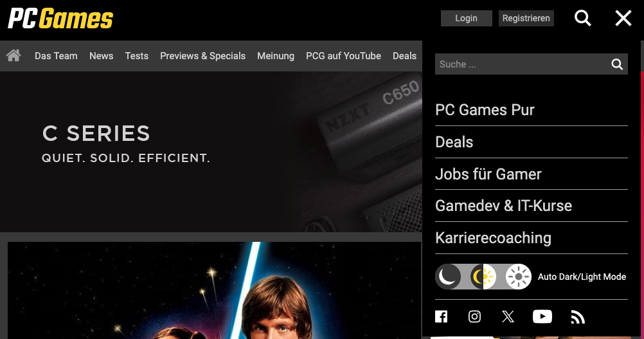Open Deals link in the side menu
The width and height of the screenshot is (644, 339).
point(454,142)
